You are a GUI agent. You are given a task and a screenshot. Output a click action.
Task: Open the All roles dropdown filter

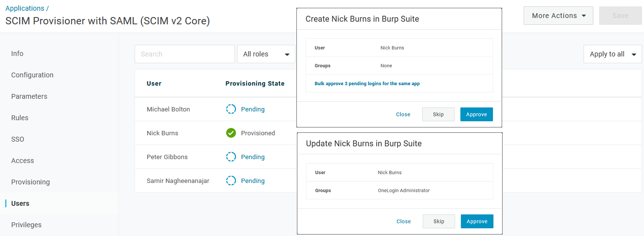tap(266, 54)
